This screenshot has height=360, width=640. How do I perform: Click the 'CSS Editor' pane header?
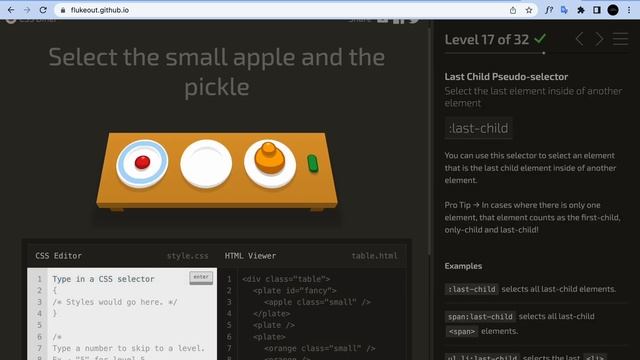tap(58, 256)
